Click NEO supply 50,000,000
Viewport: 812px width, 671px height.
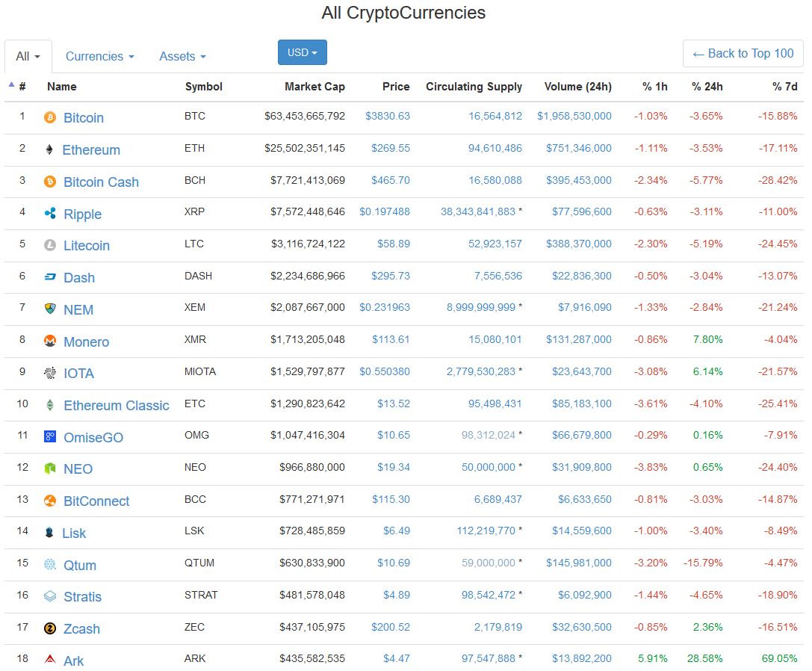489,467
